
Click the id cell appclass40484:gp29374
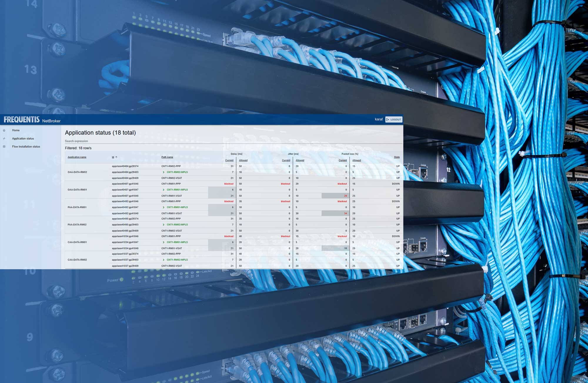click(x=125, y=166)
